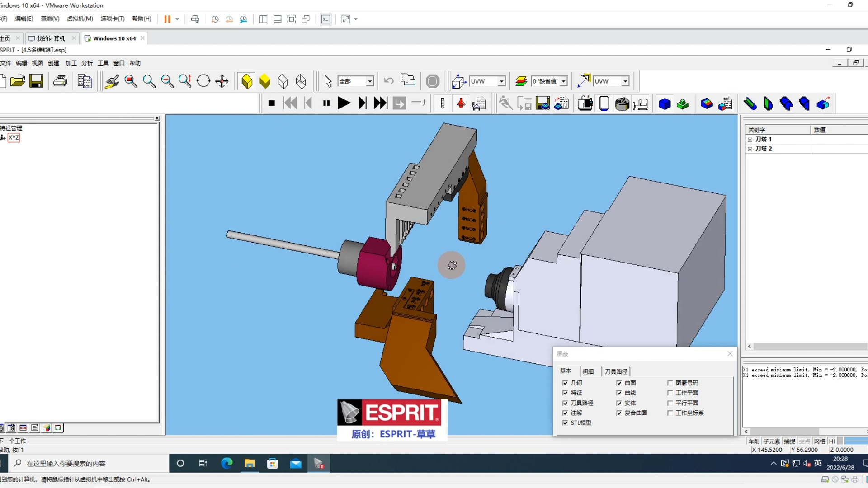This screenshot has width=868, height=488.
Task: Enable the 图素号码 checkbox
Action: pos(670,383)
